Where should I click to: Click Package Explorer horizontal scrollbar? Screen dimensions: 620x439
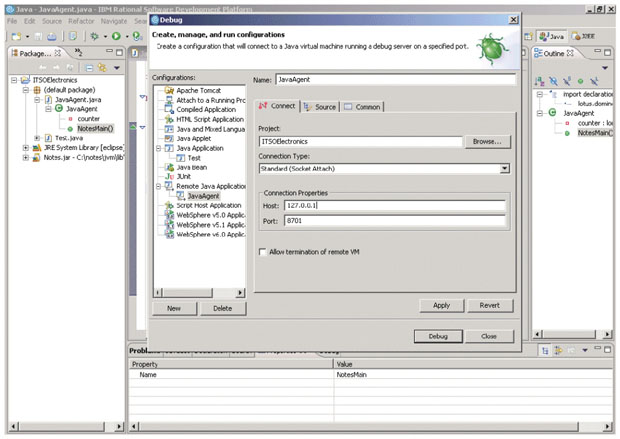pyautogui.click(x=66, y=426)
